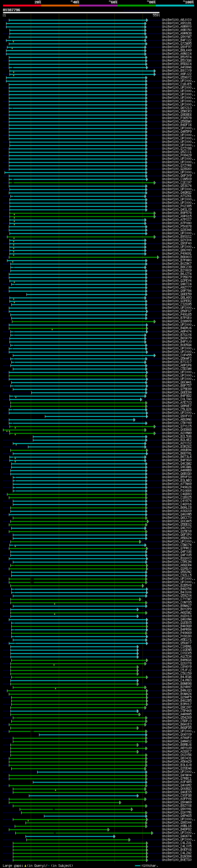Click label UniRef100_P49691
This screenshot has height=868, width=197.
[x=177, y=253]
